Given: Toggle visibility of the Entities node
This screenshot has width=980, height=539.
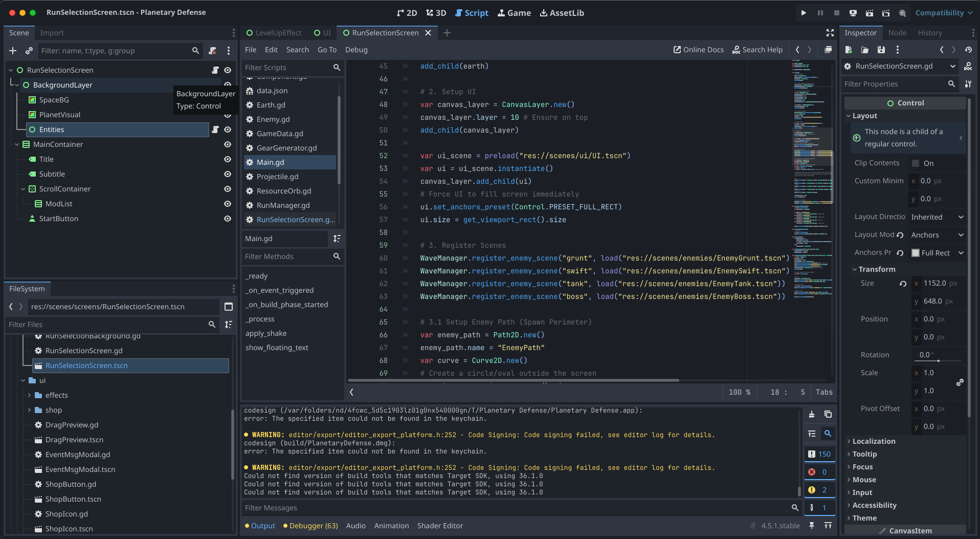Looking at the screenshot, I should tap(228, 130).
